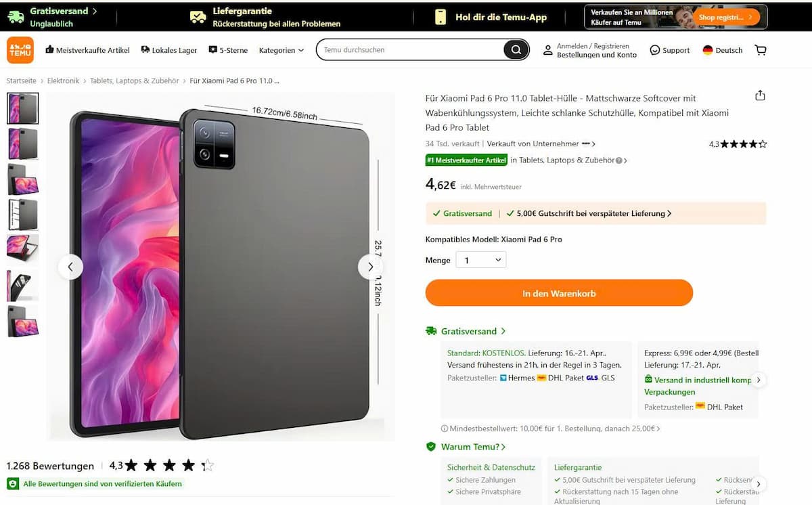Open Elektronik breadcrumb link
The width and height of the screenshot is (812, 505).
click(x=63, y=81)
